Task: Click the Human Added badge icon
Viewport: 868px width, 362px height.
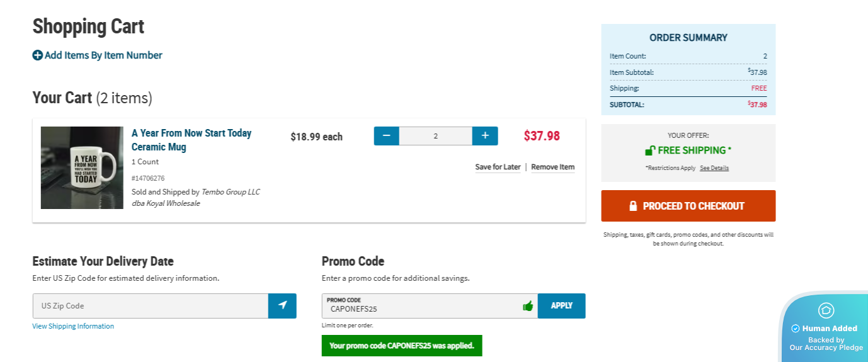Action: 826,310
